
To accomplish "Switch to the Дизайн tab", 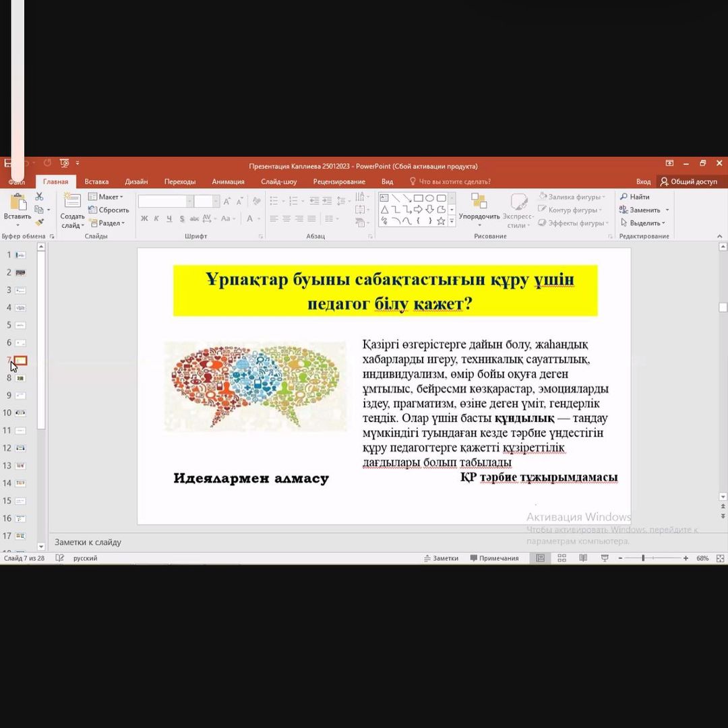I will [x=136, y=181].
